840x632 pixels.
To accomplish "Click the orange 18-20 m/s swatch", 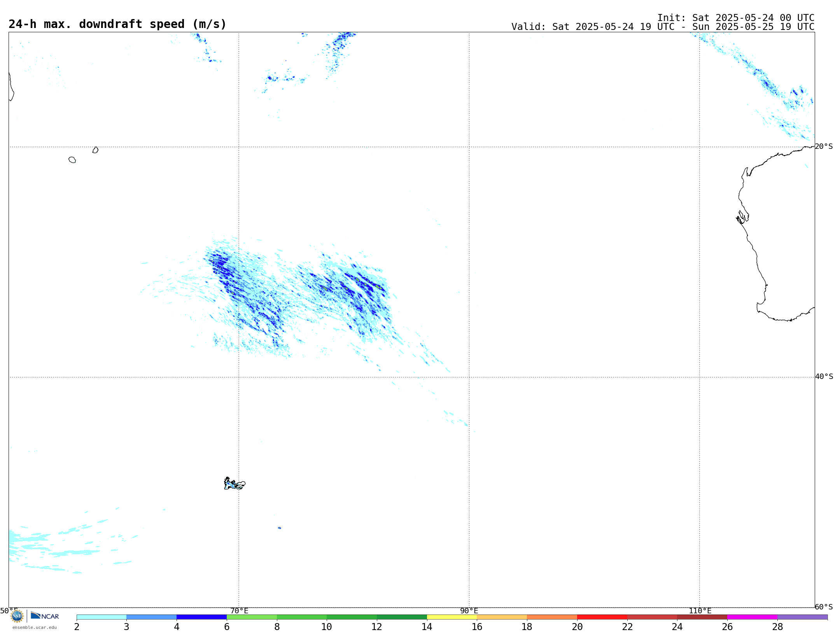I will (x=552, y=617).
